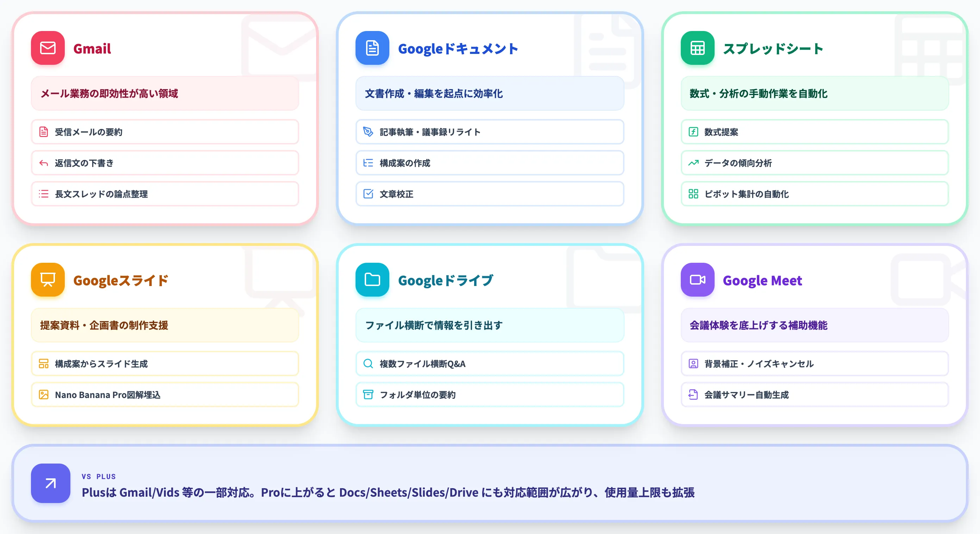Select the 長文スレッドの論点整理 item
Image resolution: width=980 pixels, height=534 pixels.
click(x=165, y=194)
